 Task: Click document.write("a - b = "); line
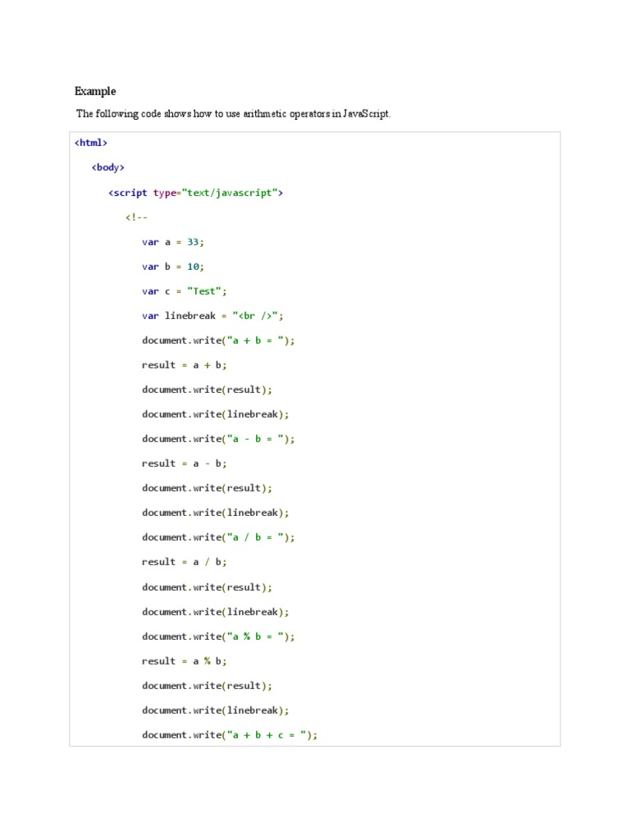(x=218, y=440)
